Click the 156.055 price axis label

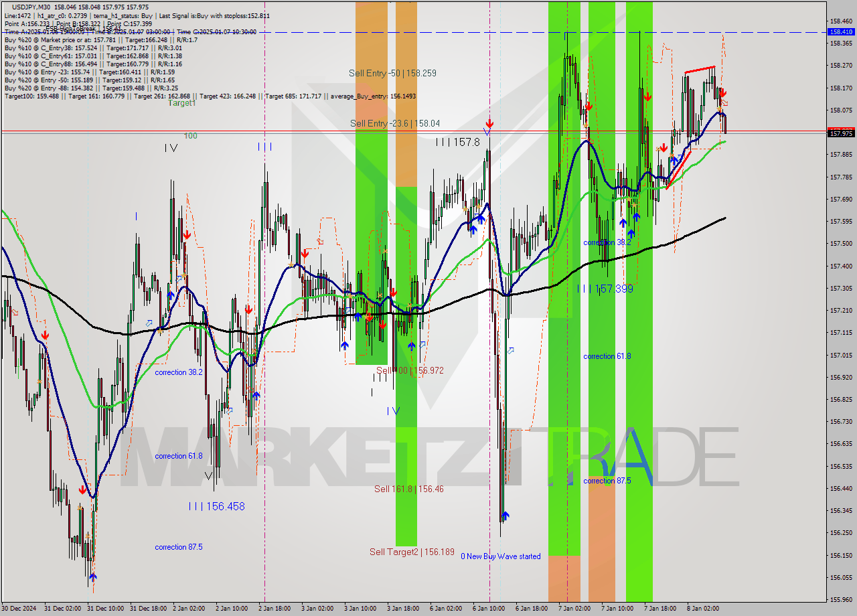click(x=841, y=577)
